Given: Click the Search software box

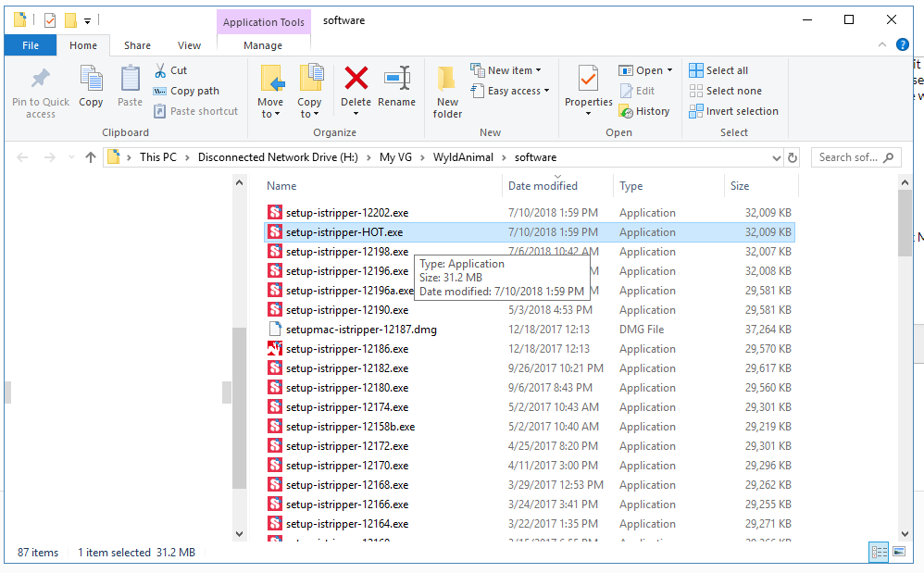Looking at the screenshot, I should 855,157.
